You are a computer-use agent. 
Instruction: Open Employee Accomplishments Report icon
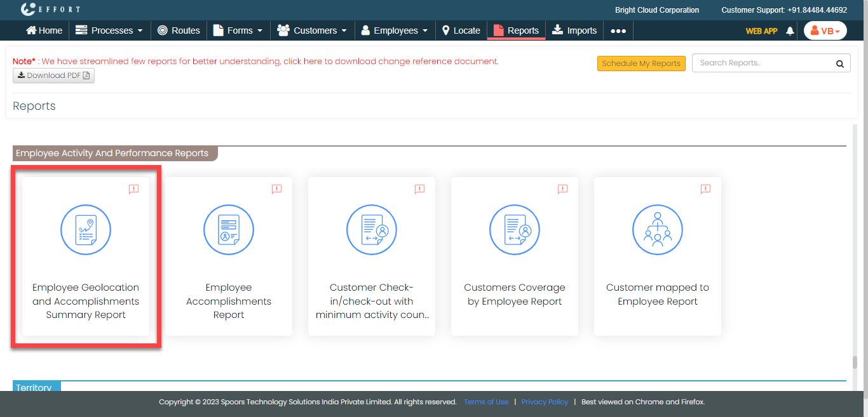(229, 230)
